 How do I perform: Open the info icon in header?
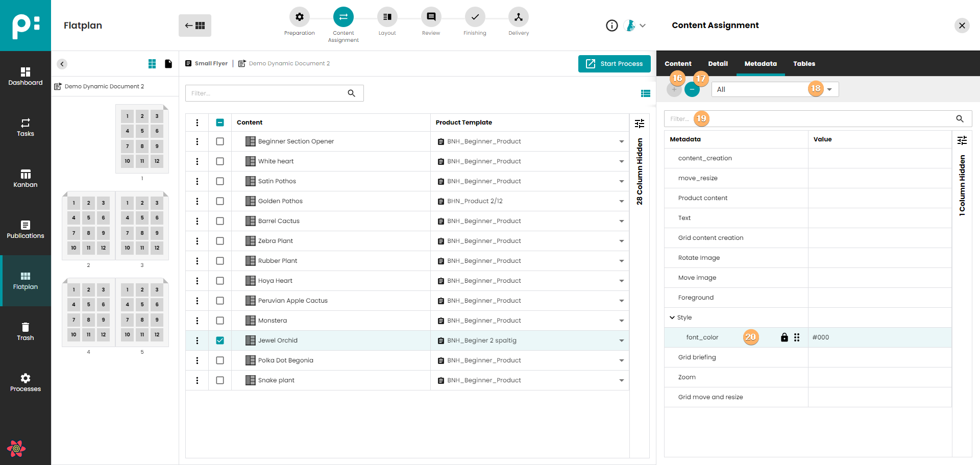[611, 26]
